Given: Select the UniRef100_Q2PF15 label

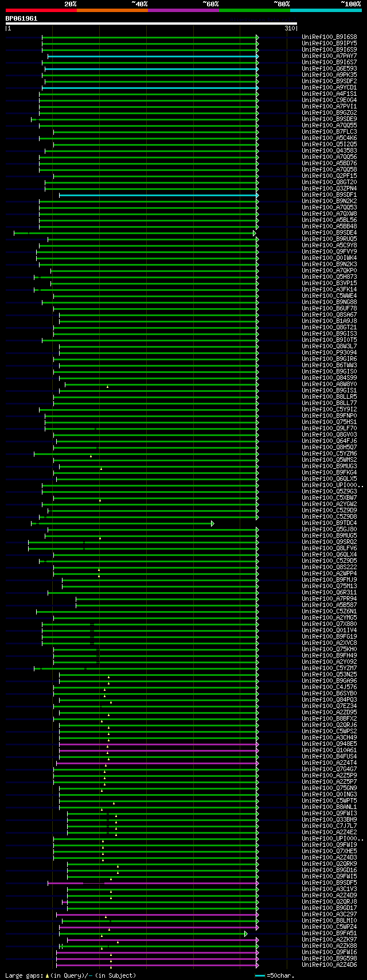Looking at the screenshot, I should click(x=329, y=176).
